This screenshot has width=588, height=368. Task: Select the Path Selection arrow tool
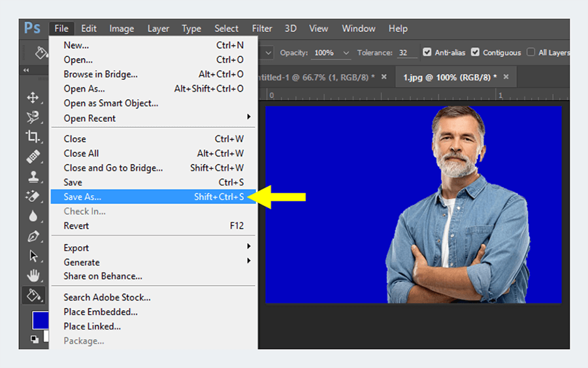[x=33, y=256]
